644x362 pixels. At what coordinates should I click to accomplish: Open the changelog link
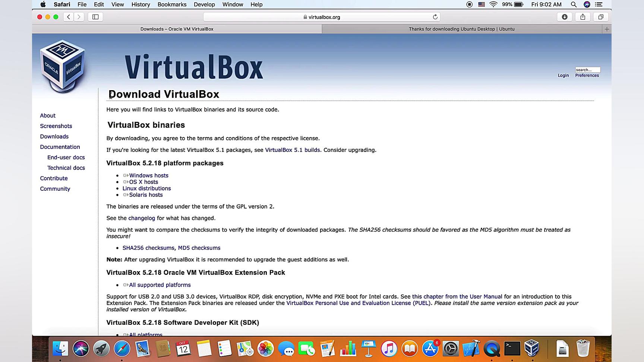(x=142, y=218)
